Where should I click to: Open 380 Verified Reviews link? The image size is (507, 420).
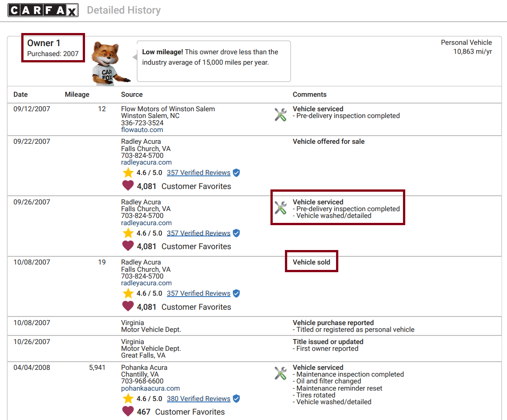pos(199,399)
